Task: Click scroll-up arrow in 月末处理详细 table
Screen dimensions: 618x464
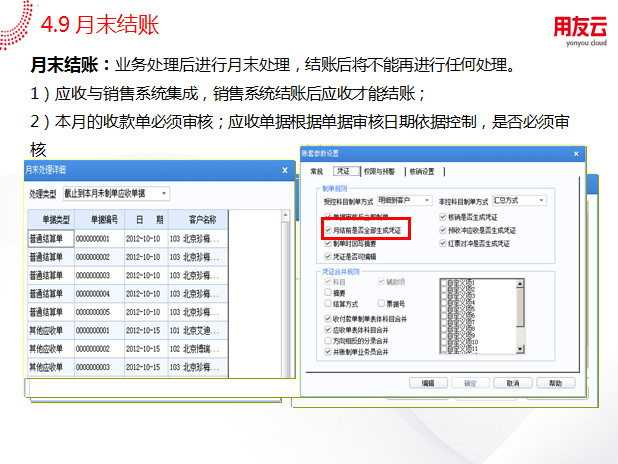Action: pos(286,215)
